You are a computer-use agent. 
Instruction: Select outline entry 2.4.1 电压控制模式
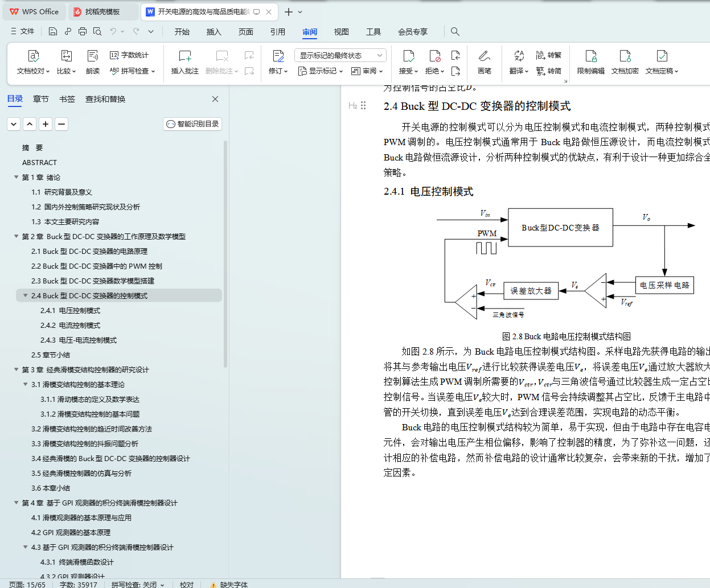tap(70, 310)
